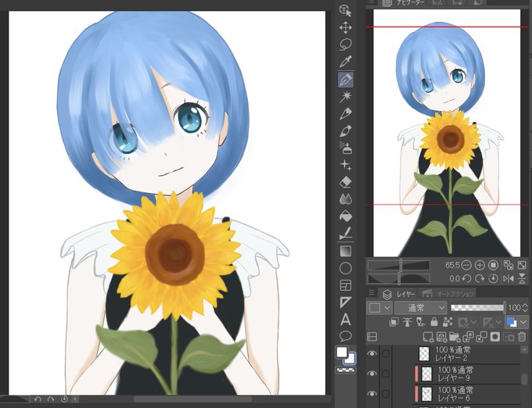Click the layer opacity slider
532x408 pixels.
point(478,308)
